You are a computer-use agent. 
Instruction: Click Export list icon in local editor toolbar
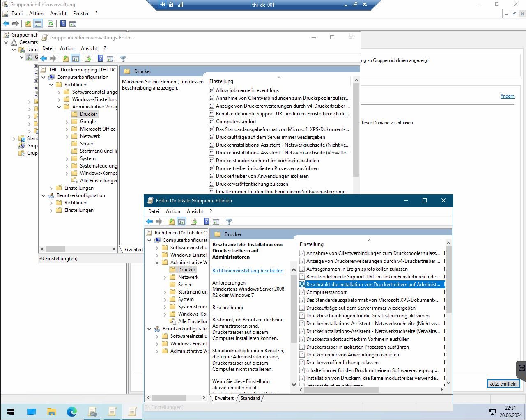pos(194,221)
